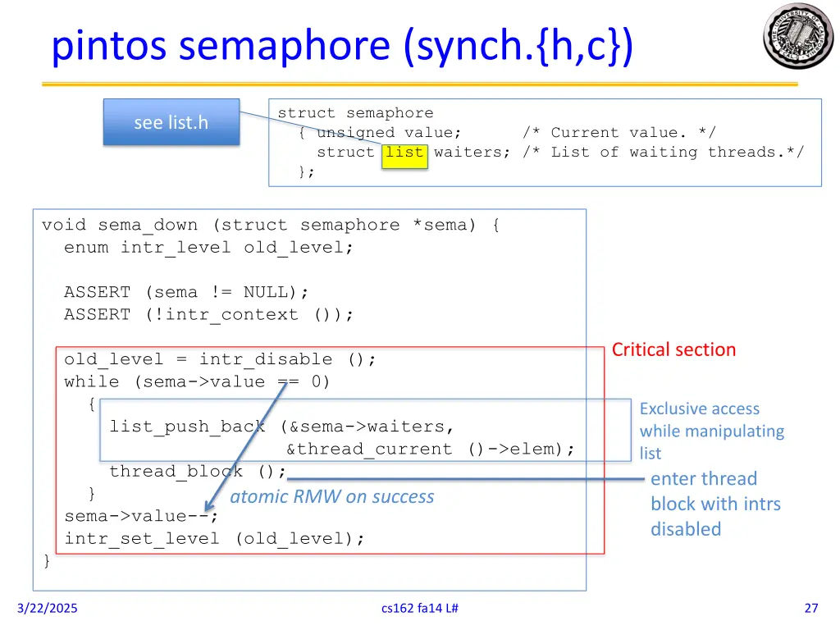Select the 'cs162 fa14 L#' footer text
The height and width of the screenshot is (630, 840).
tap(419, 608)
